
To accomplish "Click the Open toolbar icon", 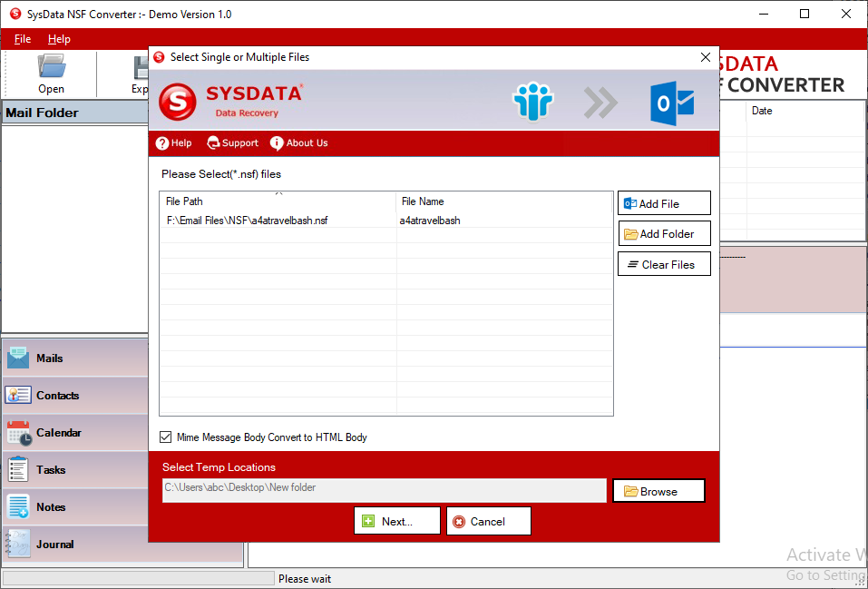I will (51, 66).
